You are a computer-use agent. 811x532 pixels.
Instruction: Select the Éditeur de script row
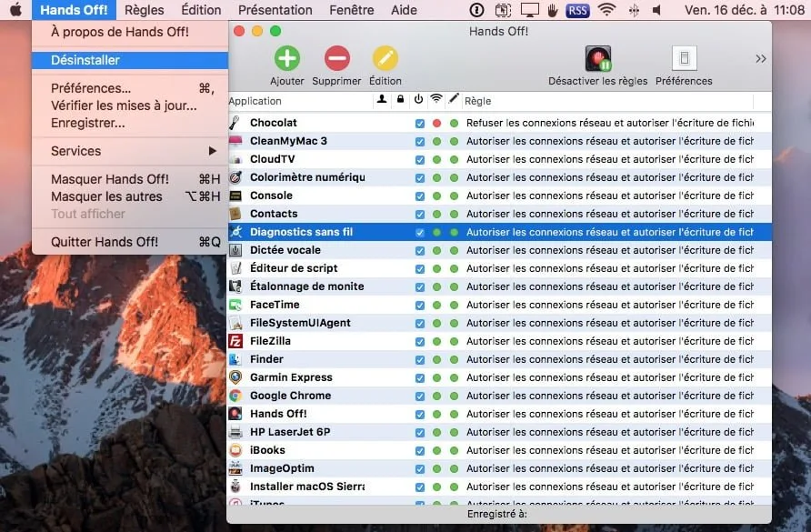point(500,268)
